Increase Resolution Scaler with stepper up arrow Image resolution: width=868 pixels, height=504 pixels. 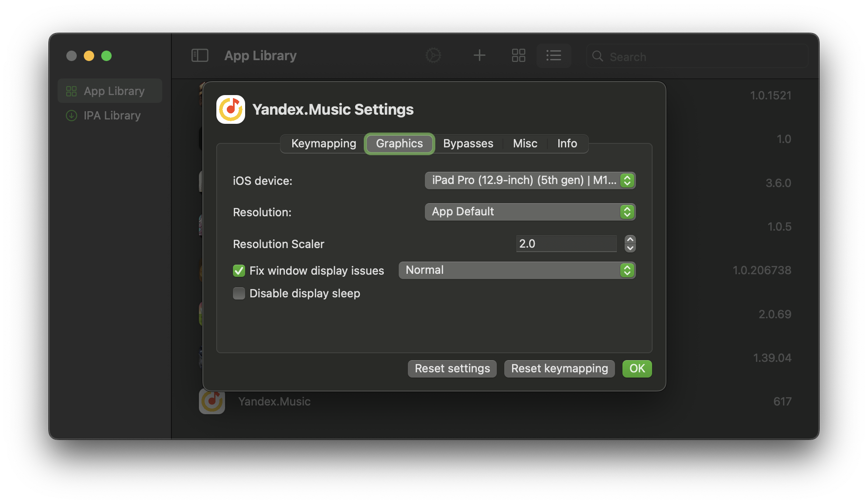tap(630, 240)
